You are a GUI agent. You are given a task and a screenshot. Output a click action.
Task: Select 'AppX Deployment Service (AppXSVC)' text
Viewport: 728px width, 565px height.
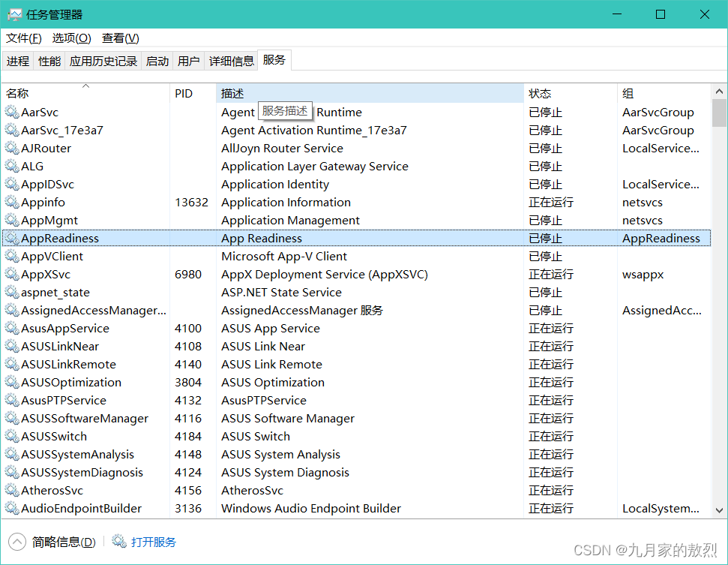[x=325, y=275]
